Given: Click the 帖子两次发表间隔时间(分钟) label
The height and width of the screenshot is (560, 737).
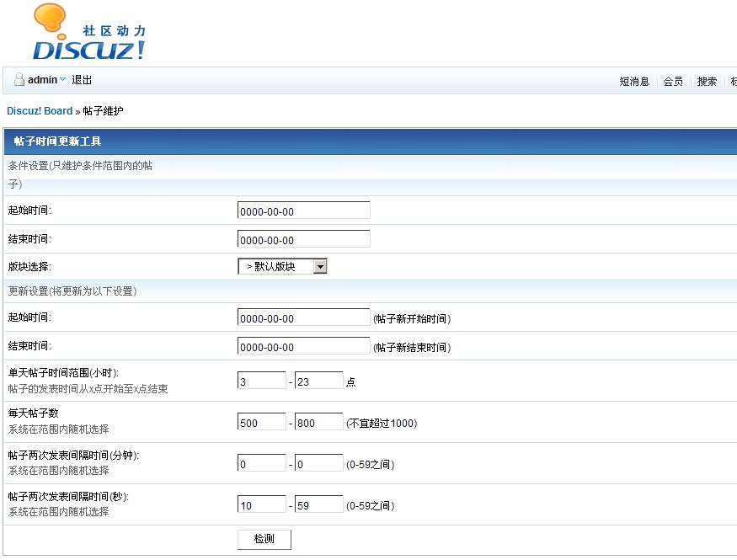Looking at the screenshot, I should pos(73,455).
